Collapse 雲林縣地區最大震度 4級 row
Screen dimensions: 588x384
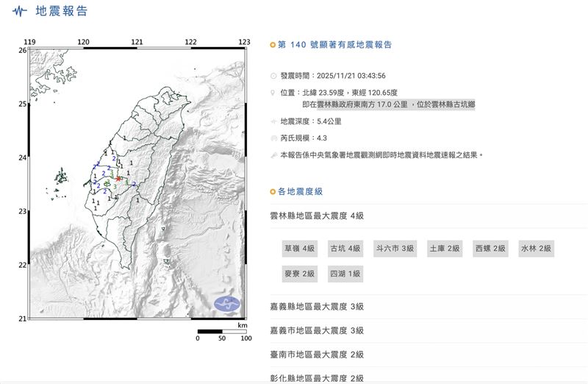(429, 216)
